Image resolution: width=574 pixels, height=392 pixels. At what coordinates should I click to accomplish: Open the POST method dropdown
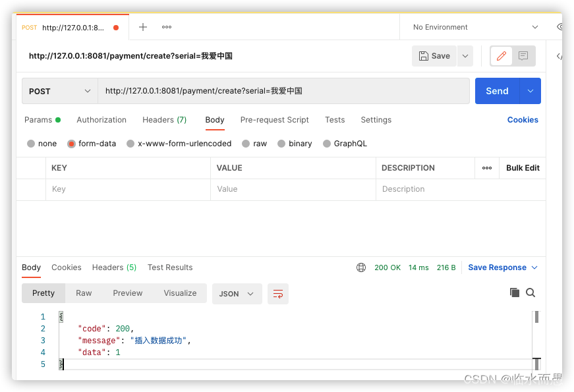pyautogui.click(x=60, y=91)
